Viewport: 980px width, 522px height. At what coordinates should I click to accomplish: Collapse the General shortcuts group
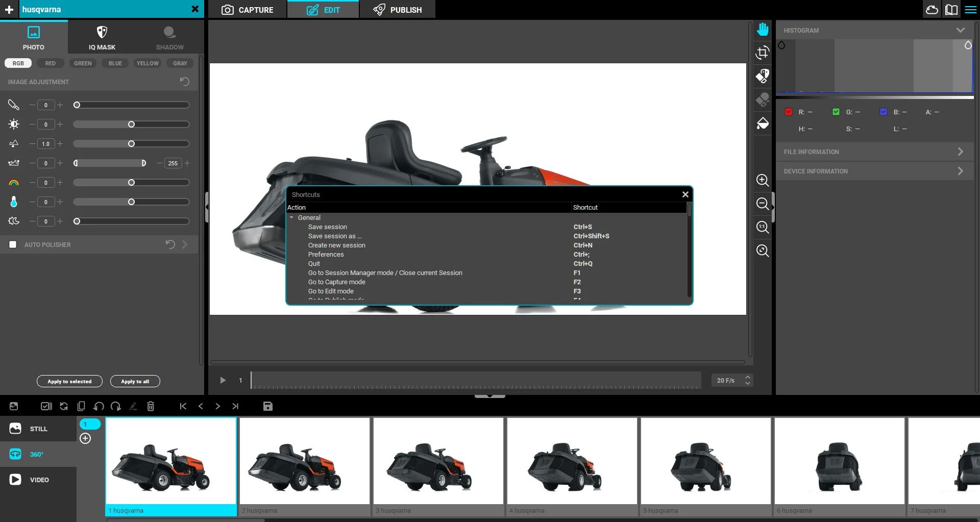click(292, 217)
